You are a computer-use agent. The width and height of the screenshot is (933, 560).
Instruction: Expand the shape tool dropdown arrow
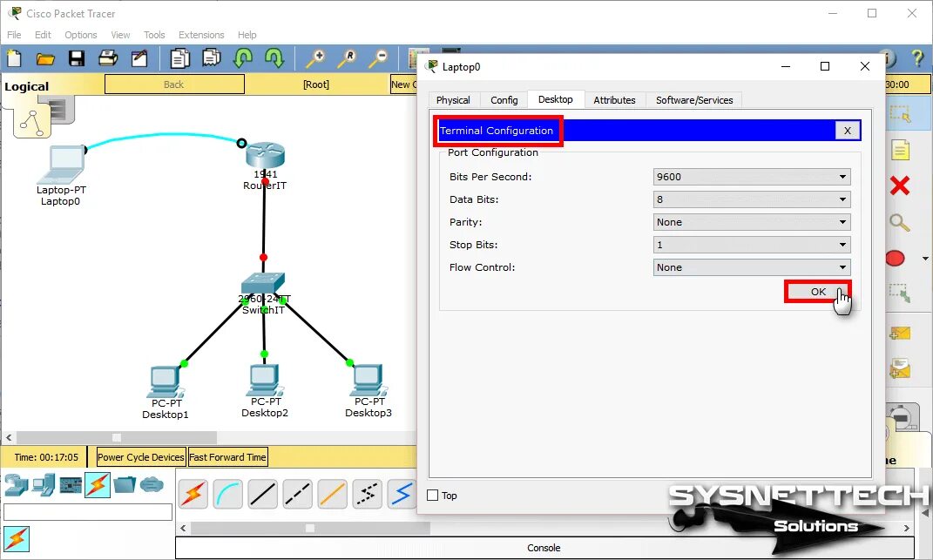pos(924,259)
